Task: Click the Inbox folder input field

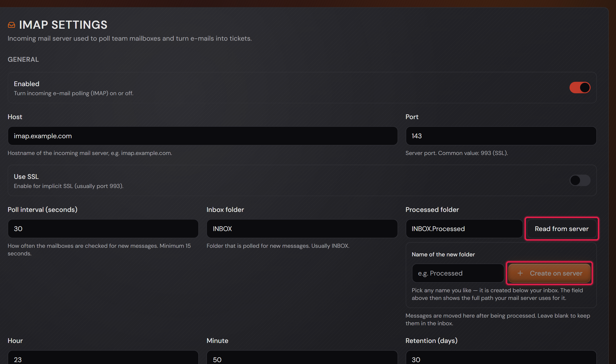Action: coord(302,229)
